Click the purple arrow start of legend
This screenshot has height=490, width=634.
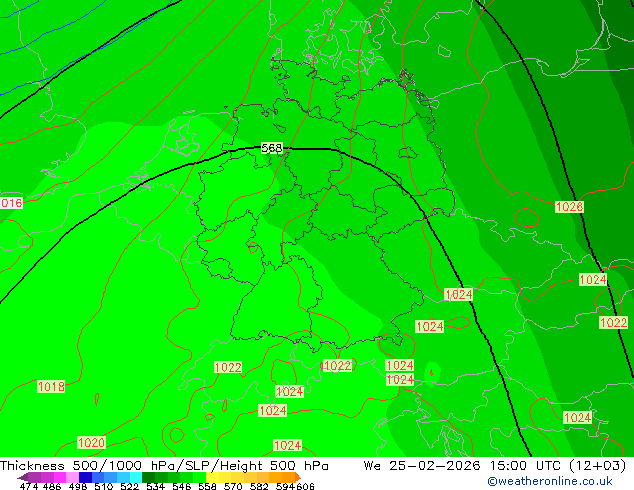coord(23,477)
